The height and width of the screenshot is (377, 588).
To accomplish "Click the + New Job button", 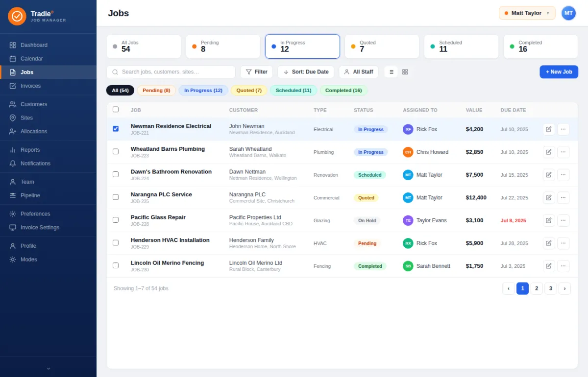I will (x=559, y=72).
